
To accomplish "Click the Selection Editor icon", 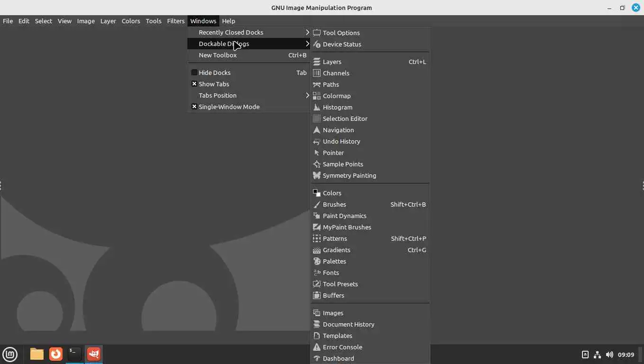I will tap(317, 118).
